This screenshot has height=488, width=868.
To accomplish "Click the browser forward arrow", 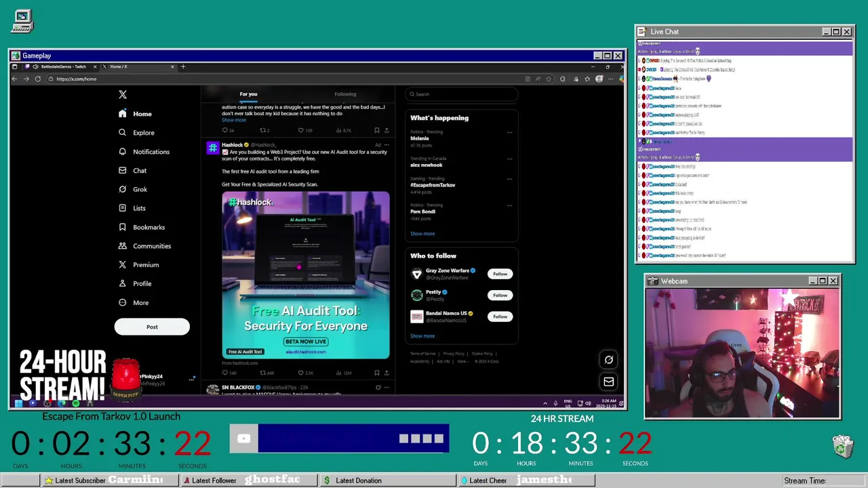I will pyautogui.click(x=26, y=79).
